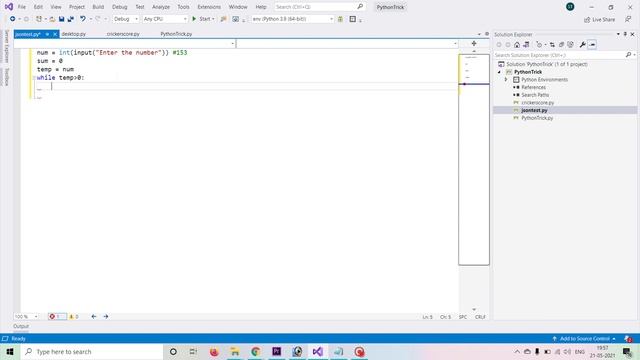The image size is (640, 360).
Task: Click the Visual Studio Search (Ctrl+Q) box
Action: (x=319, y=7)
